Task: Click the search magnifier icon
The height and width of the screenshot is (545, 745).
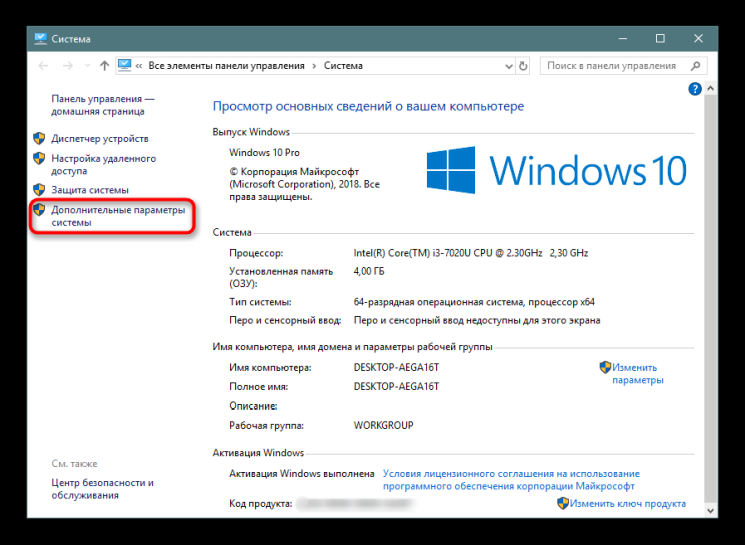Action: point(696,66)
